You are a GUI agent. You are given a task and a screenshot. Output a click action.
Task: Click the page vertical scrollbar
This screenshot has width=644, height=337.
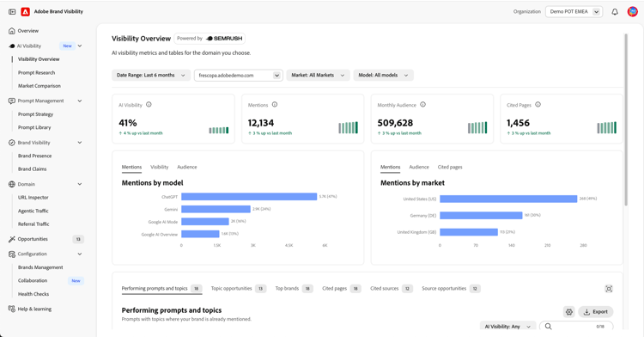click(x=626, y=119)
